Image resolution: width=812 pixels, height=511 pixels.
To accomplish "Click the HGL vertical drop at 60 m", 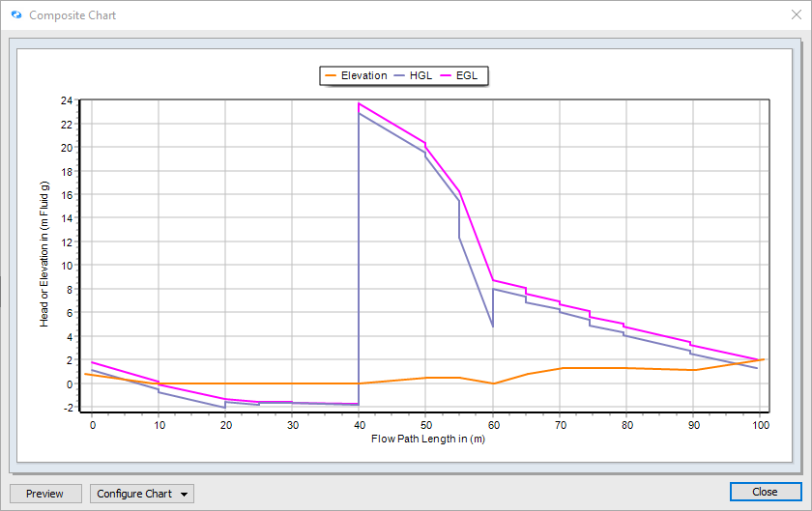I will tap(493, 307).
